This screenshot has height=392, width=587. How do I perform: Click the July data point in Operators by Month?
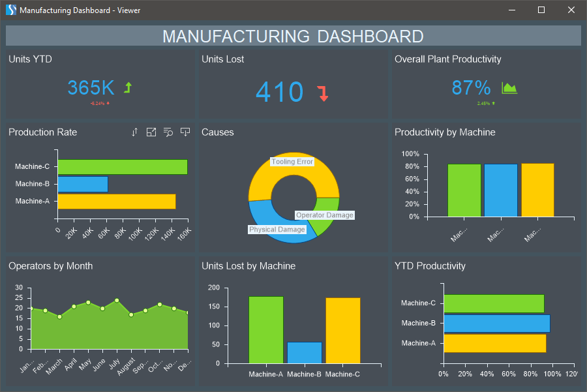(117, 300)
